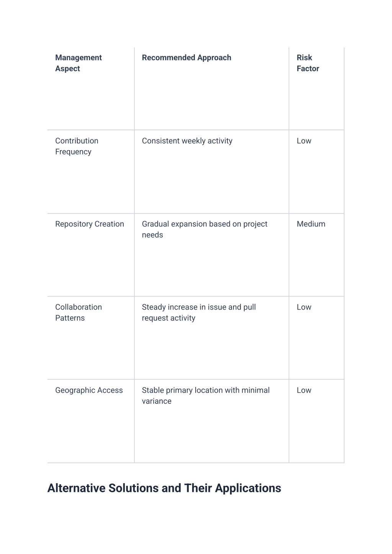Click Low risk in Collaboration Patterns row
Image resolution: width=392 pixels, height=554 pixels.
304,307
